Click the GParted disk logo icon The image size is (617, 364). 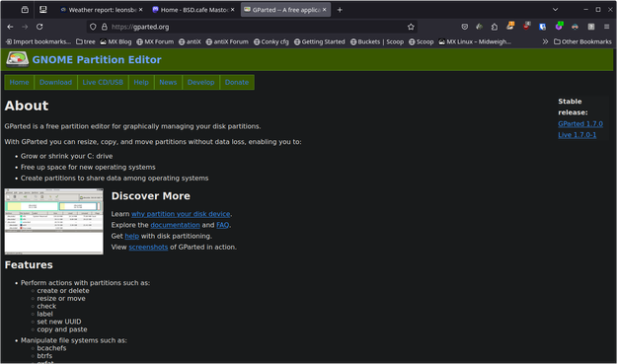pyautogui.click(x=18, y=59)
